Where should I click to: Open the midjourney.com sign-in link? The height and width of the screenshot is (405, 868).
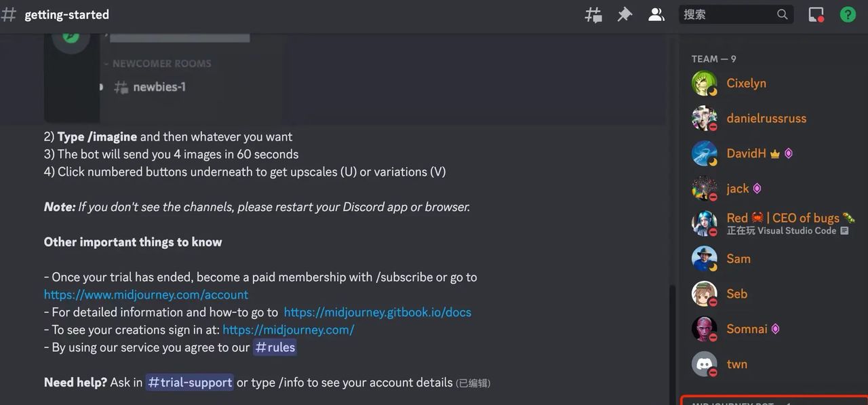click(x=288, y=330)
